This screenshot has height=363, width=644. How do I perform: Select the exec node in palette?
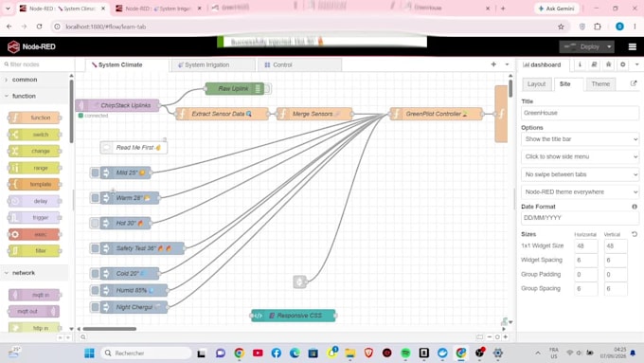click(x=34, y=234)
